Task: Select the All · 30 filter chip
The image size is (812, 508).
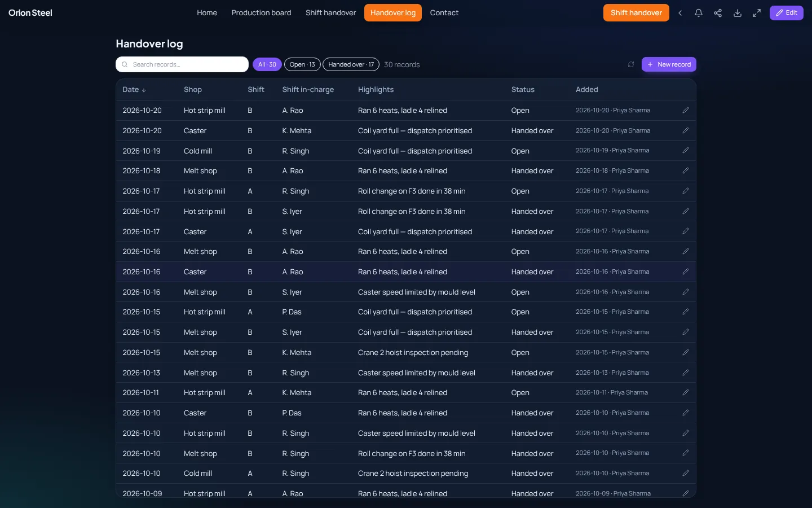Action: (x=267, y=64)
